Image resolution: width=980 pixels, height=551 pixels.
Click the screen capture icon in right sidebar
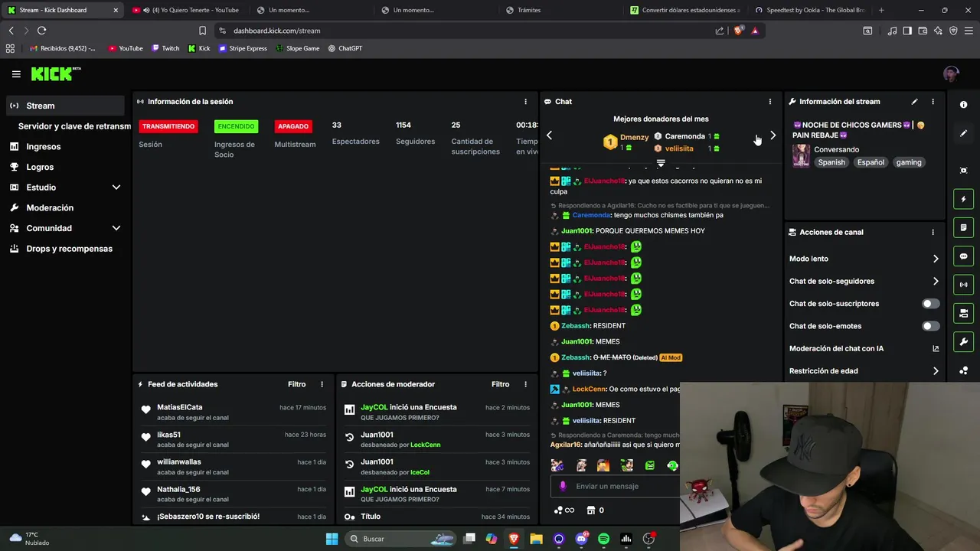(x=964, y=171)
